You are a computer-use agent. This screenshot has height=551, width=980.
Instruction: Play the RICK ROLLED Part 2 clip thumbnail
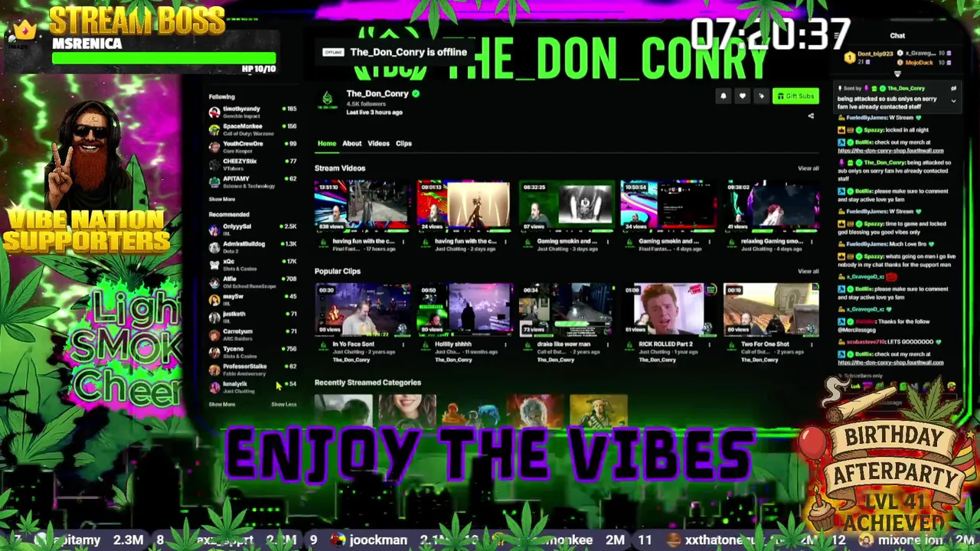point(668,310)
